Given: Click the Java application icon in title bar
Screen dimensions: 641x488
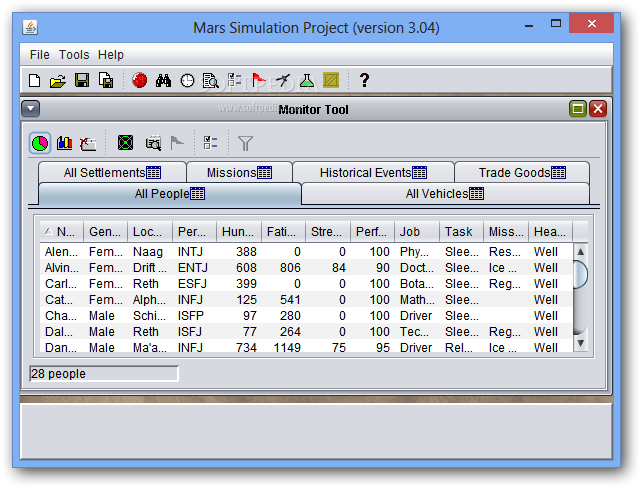Looking at the screenshot, I should click(30, 27).
